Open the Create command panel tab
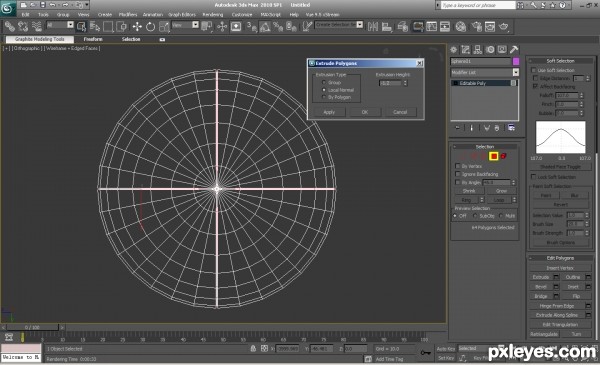600x365 pixels. click(x=453, y=50)
